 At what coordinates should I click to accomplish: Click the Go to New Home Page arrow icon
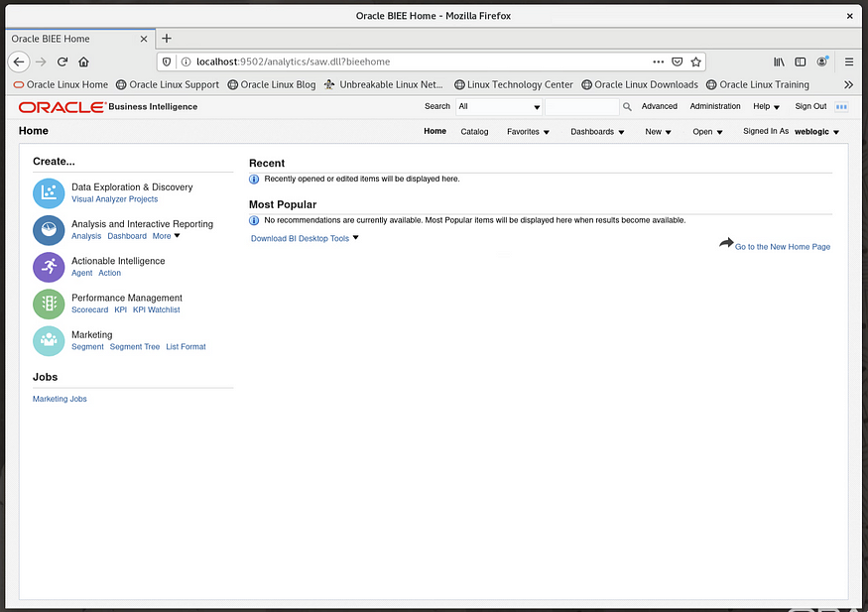coord(726,243)
